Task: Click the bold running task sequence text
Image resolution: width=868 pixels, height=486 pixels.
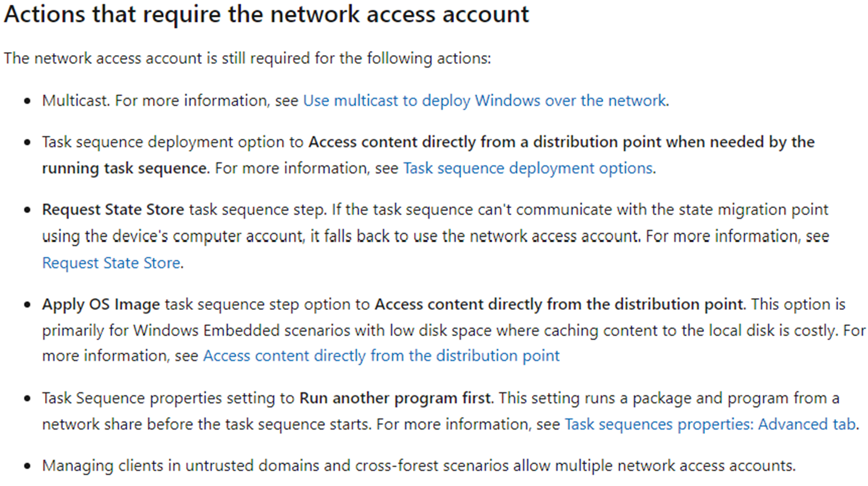Action: [x=124, y=168]
